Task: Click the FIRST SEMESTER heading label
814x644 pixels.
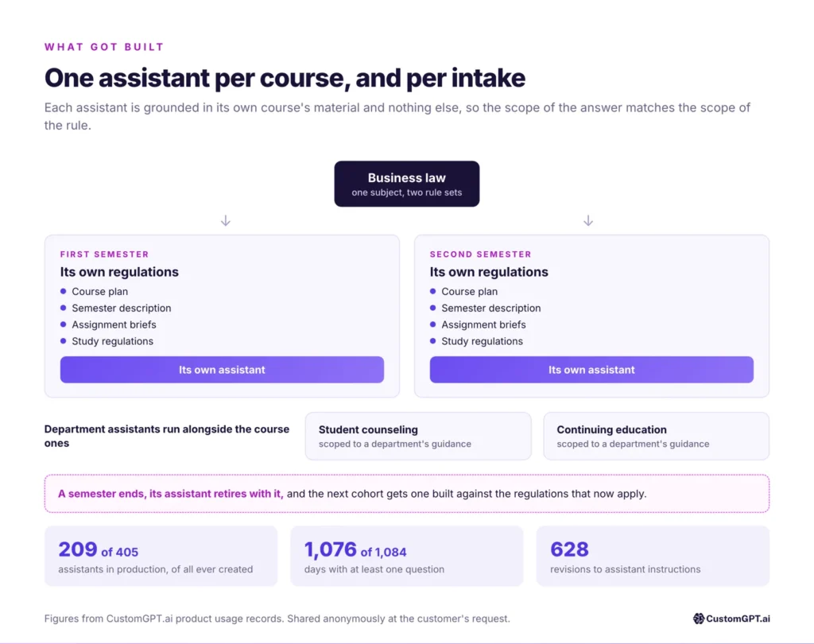Action: point(104,254)
